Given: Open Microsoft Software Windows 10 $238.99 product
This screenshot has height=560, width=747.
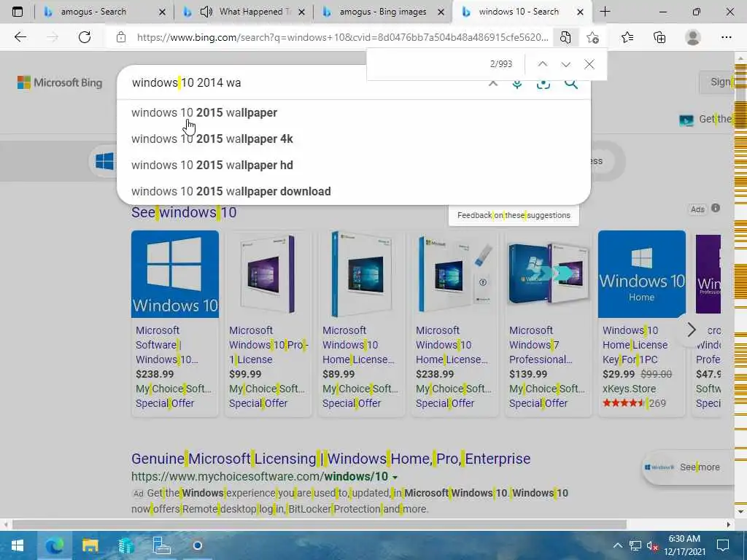Looking at the screenshot, I should [175, 323].
